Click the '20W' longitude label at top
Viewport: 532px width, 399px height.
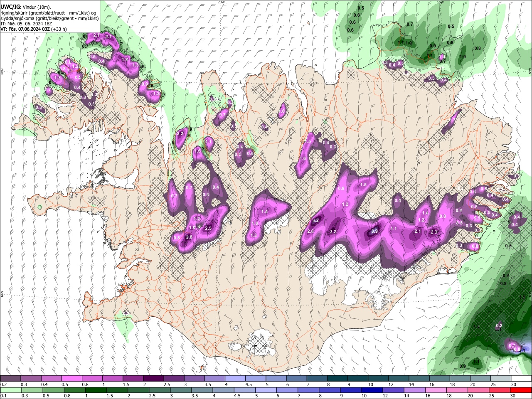pyautogui.click(x=221, y=2)
